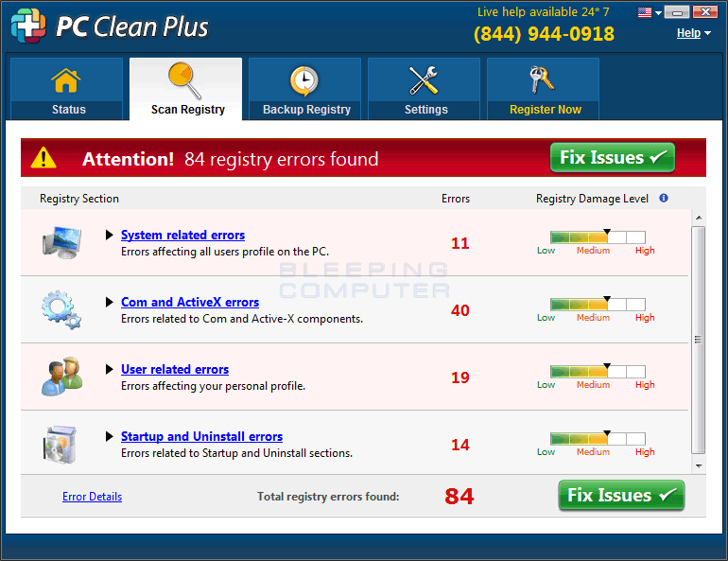Expand the User related errors arrow
Screen dimensions: 728x561
pos(109,369)
